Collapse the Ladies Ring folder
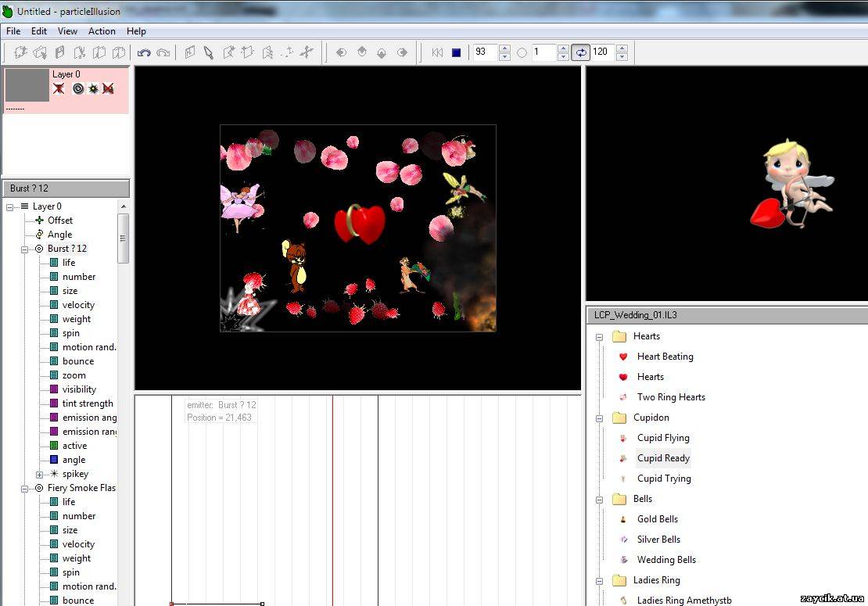Image resolution: width=868 pixels, height=606 pixels. [599, 581]
